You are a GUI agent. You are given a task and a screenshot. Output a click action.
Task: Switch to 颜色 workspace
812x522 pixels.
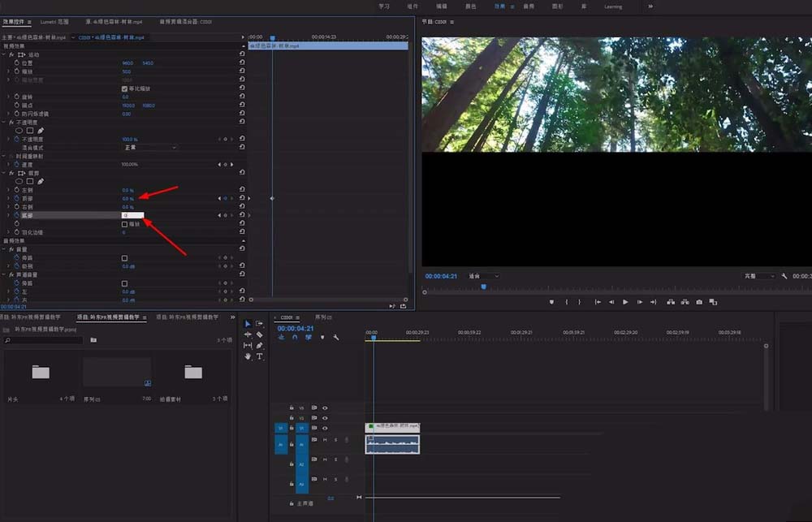point(471,6)
